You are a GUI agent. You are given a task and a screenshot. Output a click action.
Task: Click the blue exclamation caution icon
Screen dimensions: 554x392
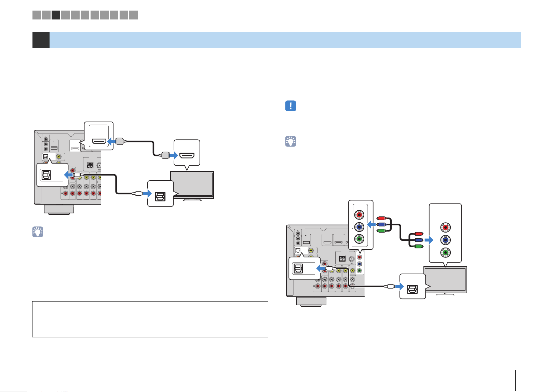pyautogui.click(x=290, y=106)
